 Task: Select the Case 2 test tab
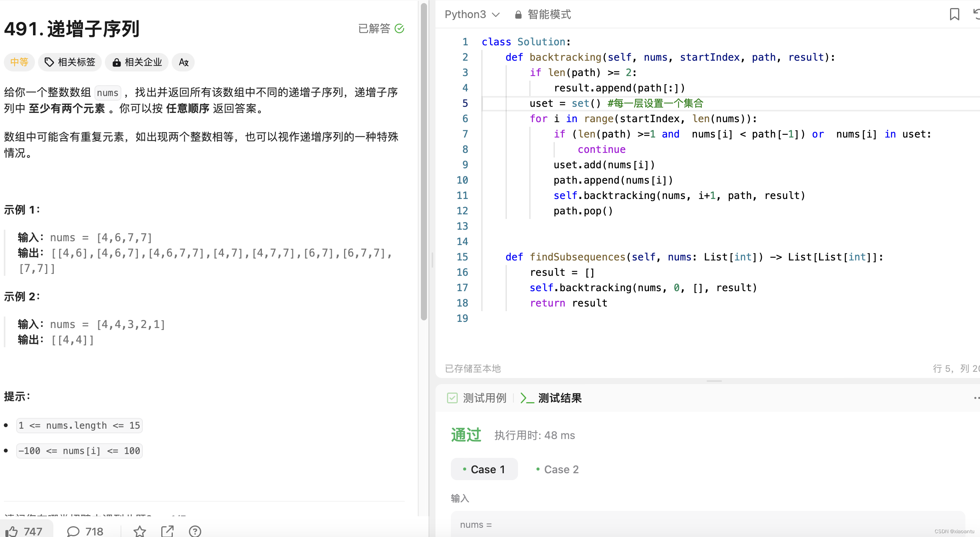tap(556, 469)
